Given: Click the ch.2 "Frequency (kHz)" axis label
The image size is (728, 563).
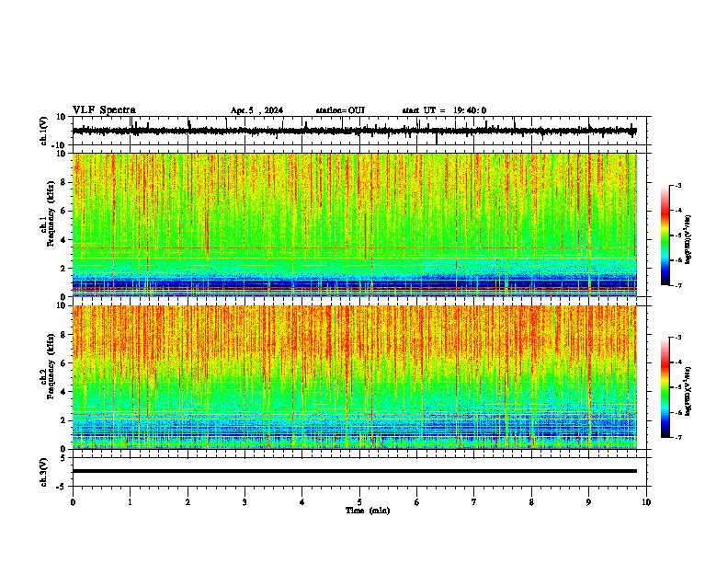Looking at the screenshot, I should pos(51,366).
